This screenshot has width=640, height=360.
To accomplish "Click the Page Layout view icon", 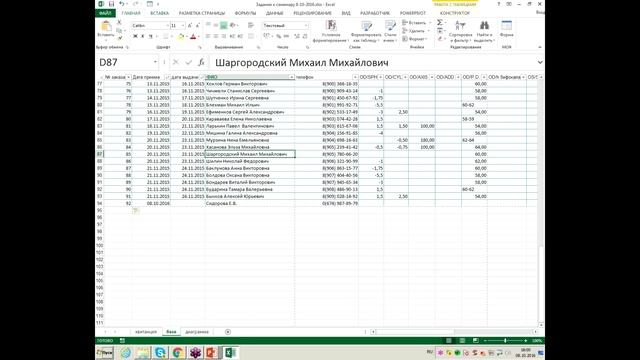I will 462,340.
